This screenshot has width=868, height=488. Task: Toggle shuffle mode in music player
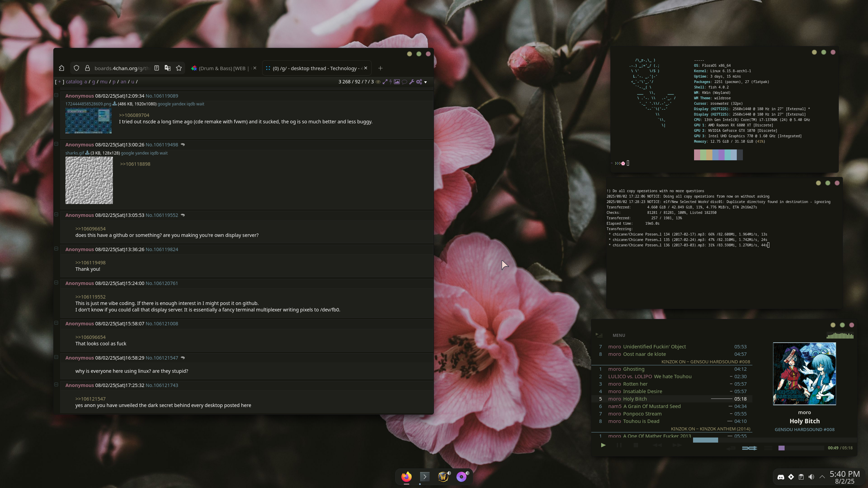[750, 448]
